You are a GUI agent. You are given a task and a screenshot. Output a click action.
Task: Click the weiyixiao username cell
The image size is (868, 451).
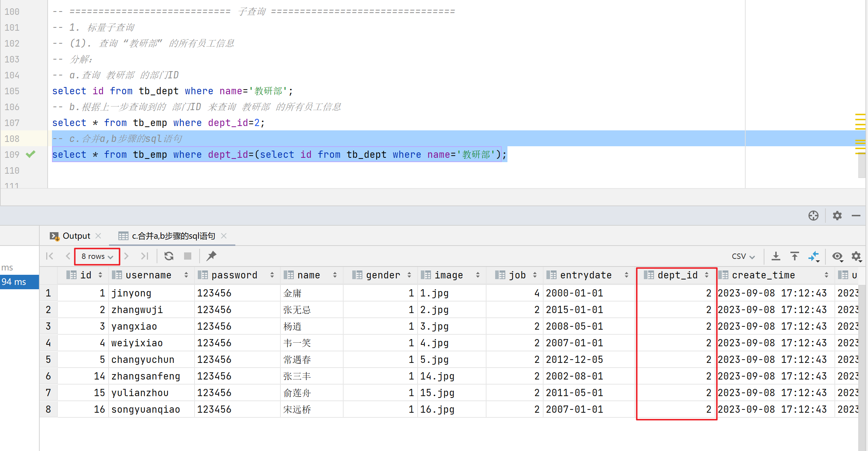pos(151,343)
